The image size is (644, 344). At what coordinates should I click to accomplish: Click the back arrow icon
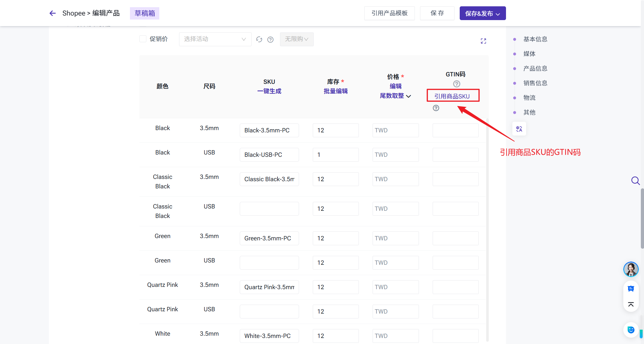tap(52, 13)
